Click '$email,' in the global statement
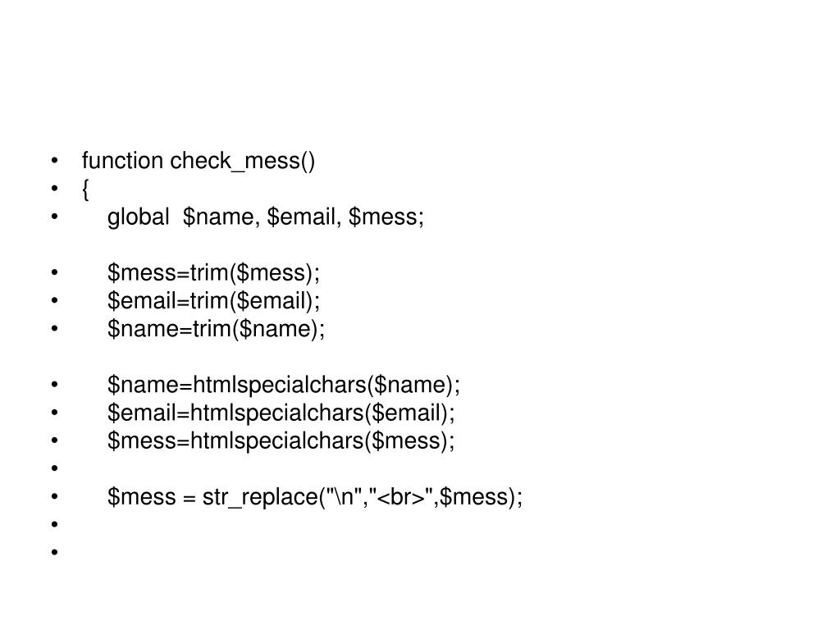 coord(304,217)
